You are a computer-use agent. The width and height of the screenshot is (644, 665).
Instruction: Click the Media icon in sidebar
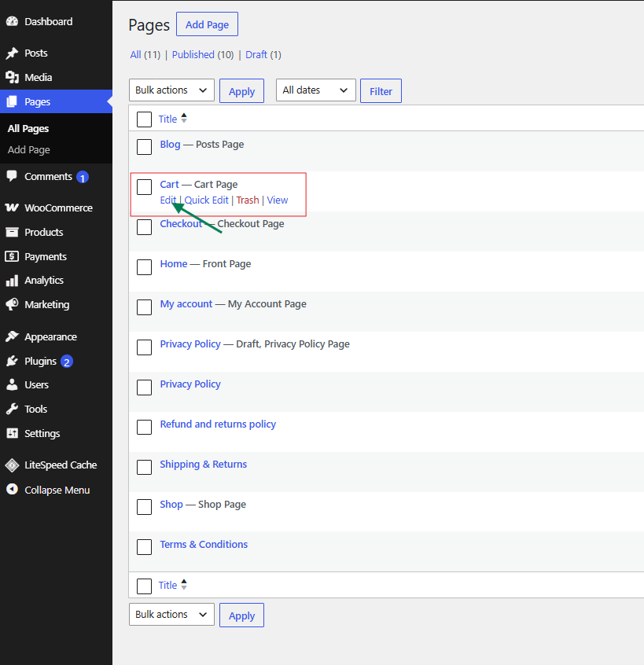[12, 77]
